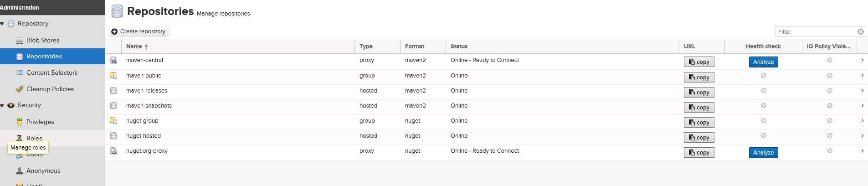This screenshot has width=868, height=186.
Task: Copy the URL of maven-releases
Action: [699, 93]
